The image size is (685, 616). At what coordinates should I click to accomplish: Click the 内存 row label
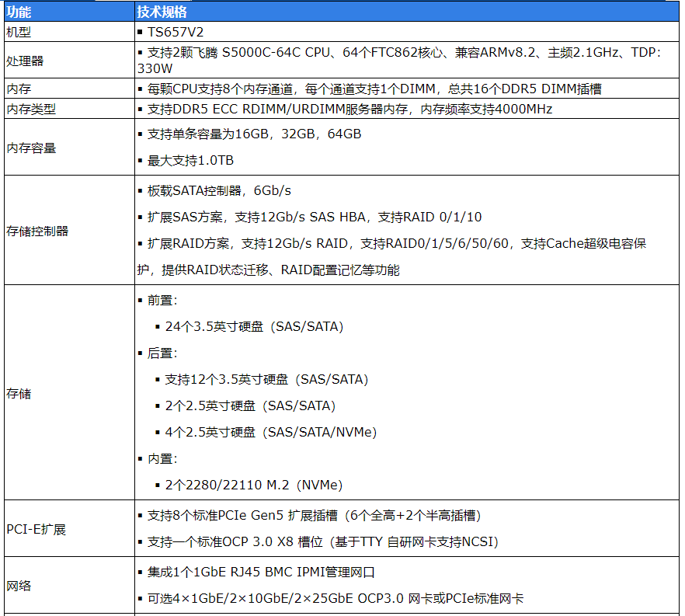click(x=19, y=89)
